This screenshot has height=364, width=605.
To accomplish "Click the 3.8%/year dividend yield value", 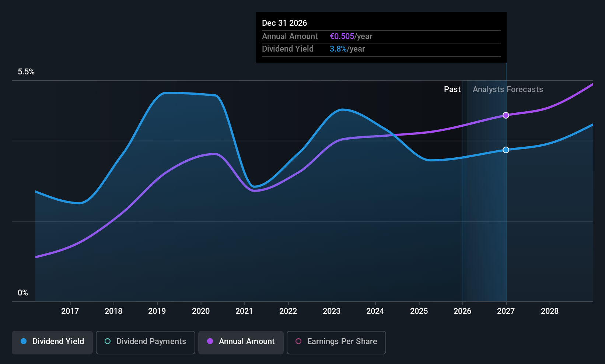I will click(x=347, y=49).
